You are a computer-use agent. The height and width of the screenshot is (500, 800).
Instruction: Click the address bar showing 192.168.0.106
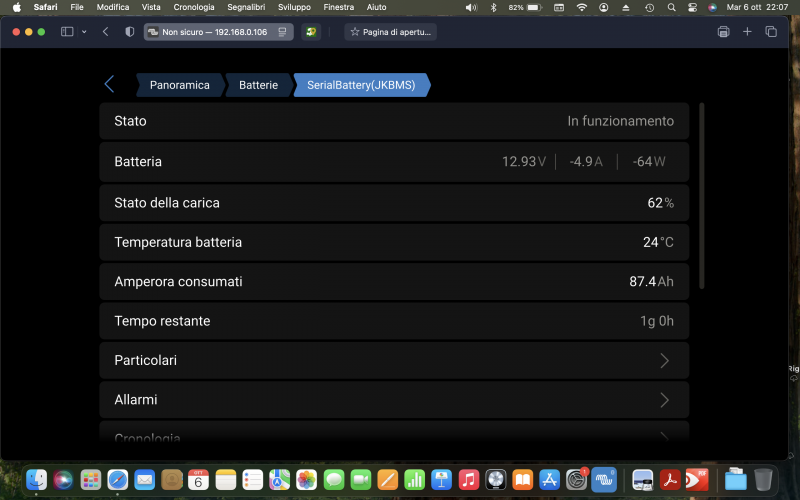(x=218, y=32)
